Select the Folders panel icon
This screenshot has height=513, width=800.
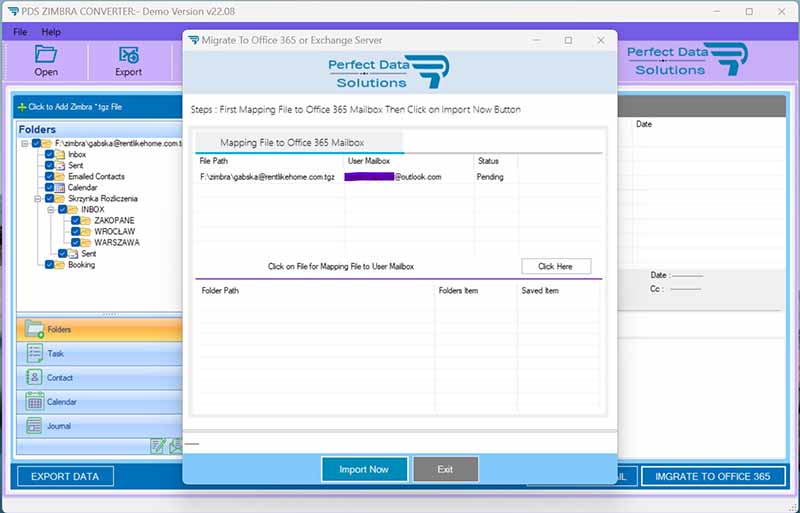pyautogui.click(x=34, y=330)
